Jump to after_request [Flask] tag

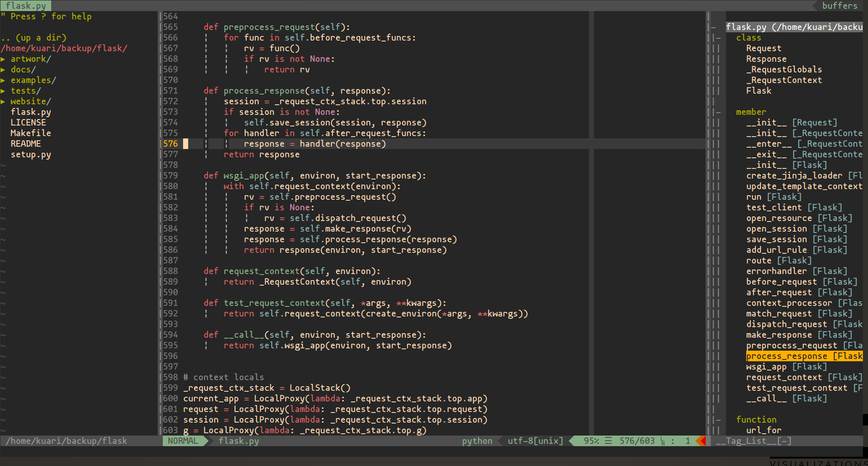pos(799,293)
